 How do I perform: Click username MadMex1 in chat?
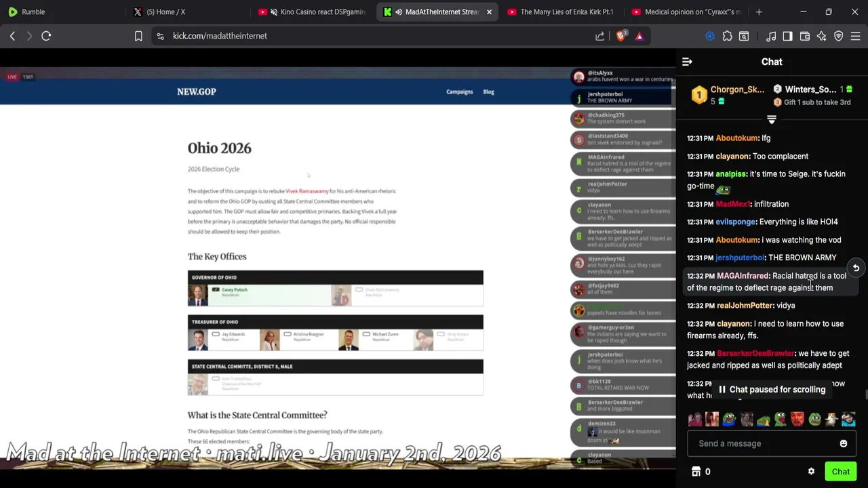pos(732,204)
